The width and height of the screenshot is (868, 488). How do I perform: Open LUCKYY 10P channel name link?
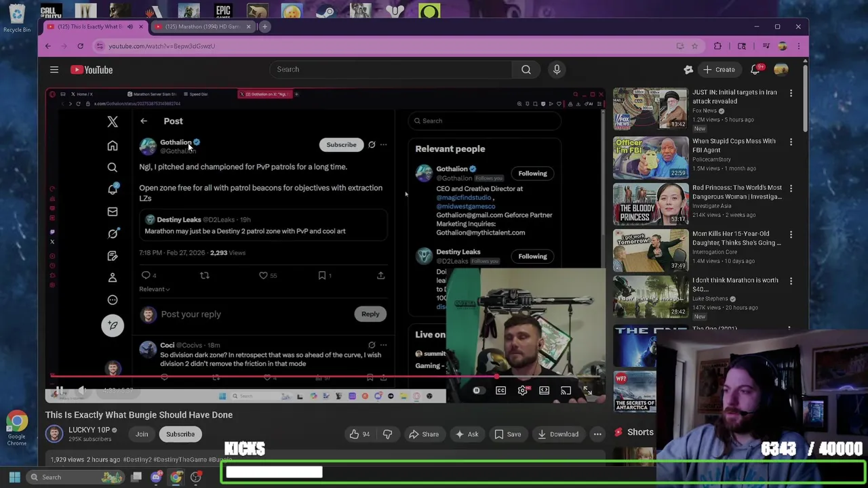(89, 430)
